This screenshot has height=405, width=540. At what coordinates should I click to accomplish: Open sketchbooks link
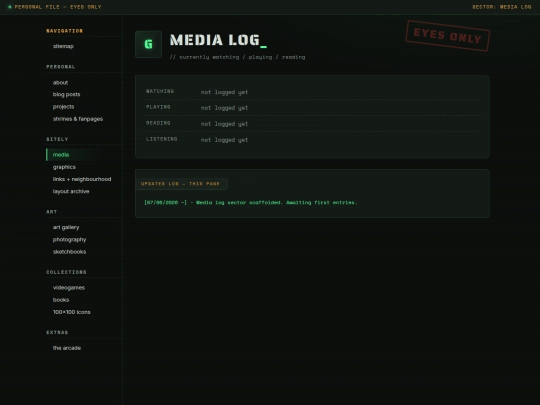70,252
